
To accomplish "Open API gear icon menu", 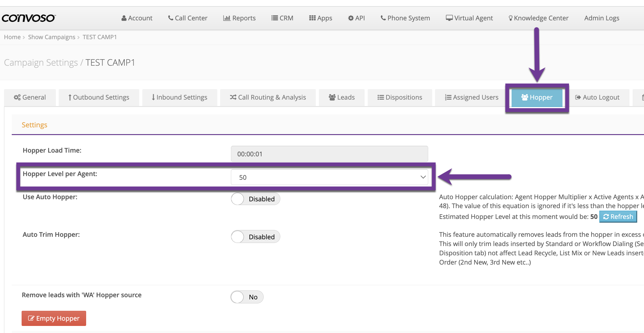I will click(x=356, y=18).
